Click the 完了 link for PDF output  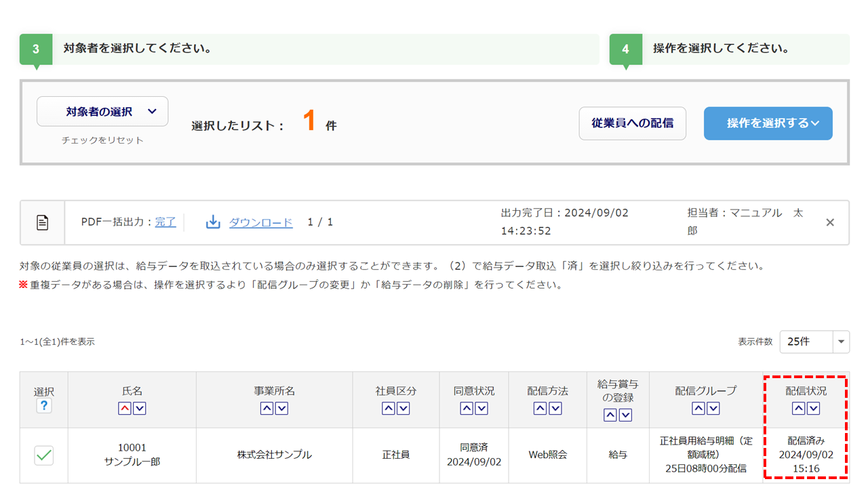[x=165, y=222]
